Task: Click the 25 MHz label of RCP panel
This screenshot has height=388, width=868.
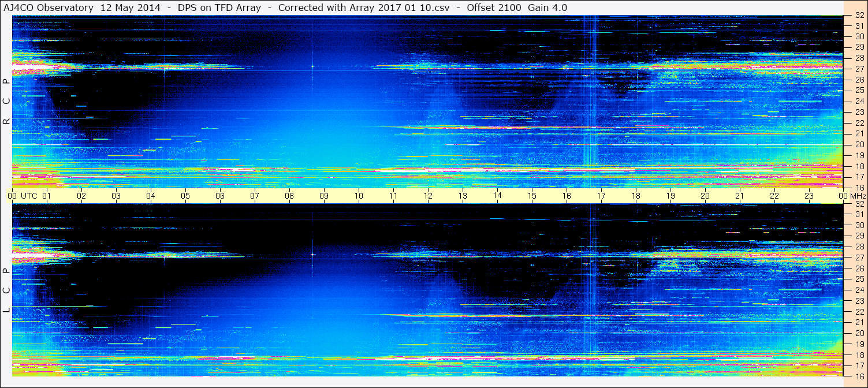Action: click(x=859, y=91)
